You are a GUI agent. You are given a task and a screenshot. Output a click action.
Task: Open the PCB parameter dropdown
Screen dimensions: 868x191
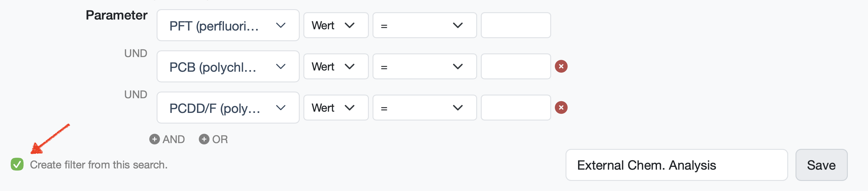tap(228, 67)
